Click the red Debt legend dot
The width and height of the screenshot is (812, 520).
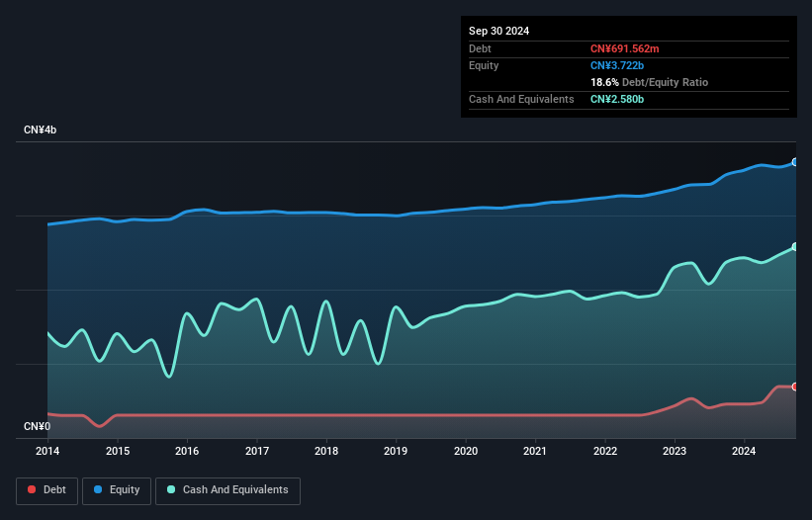point(33,489)
